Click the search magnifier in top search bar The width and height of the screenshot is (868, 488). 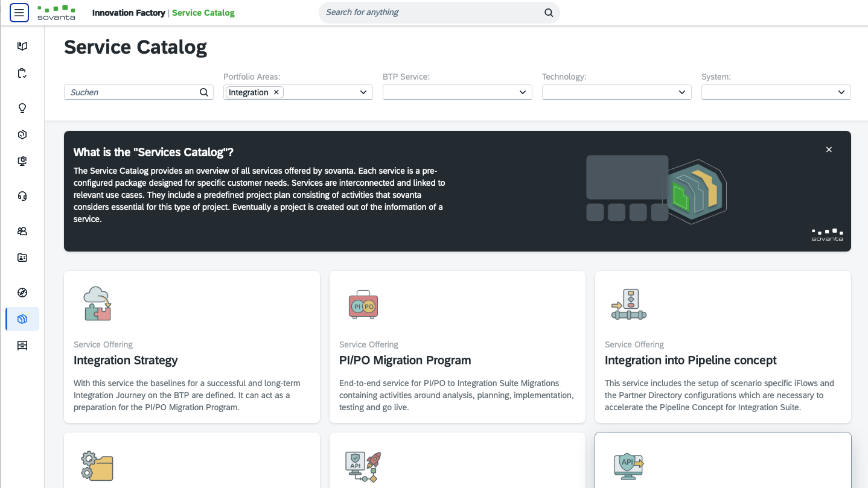[x=548, y=13]
